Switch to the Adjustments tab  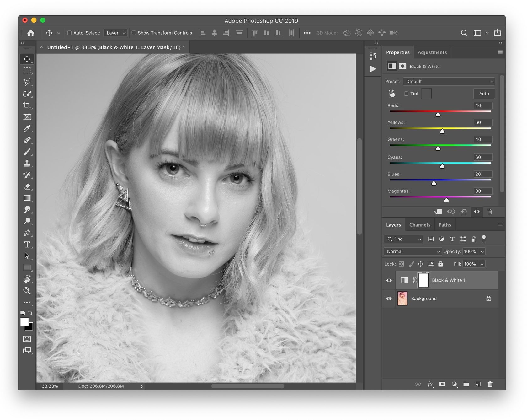point(432,52)
